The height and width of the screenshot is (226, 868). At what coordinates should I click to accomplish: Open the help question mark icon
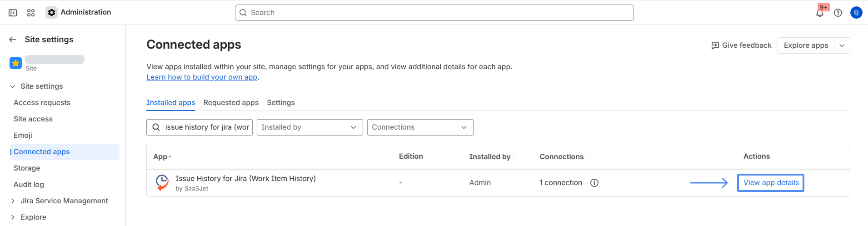[838, 13]
